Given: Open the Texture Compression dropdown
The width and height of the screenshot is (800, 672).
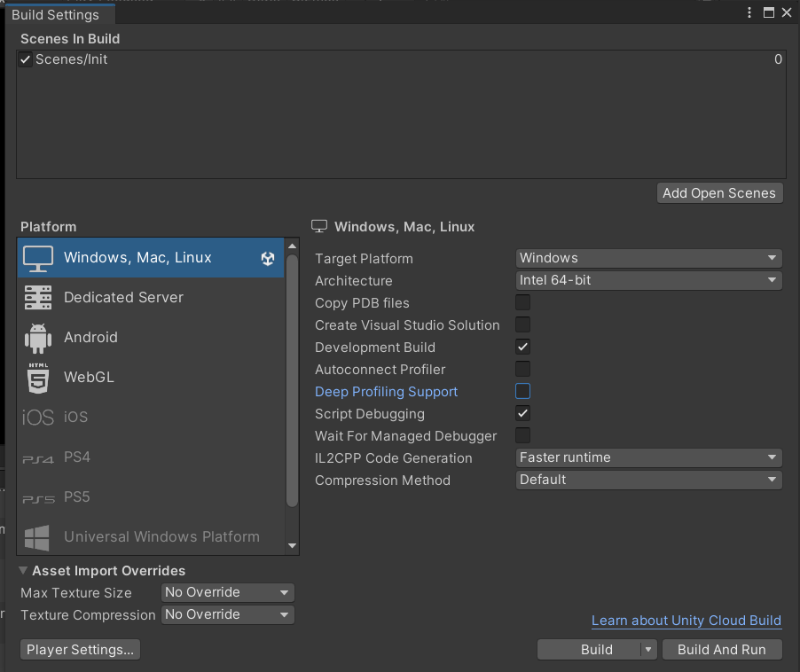Looking at the screenshot, I should click(228, 614).
